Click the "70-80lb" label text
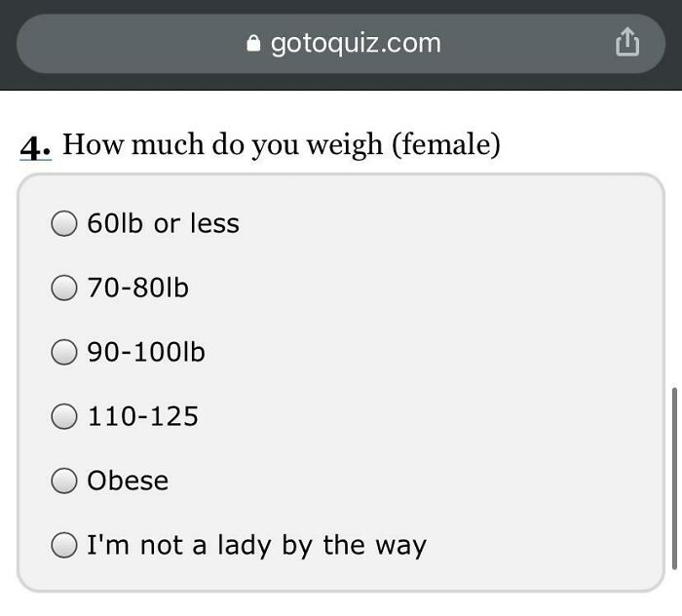Screen dimensions: 682x616 [x=137, y=289]
